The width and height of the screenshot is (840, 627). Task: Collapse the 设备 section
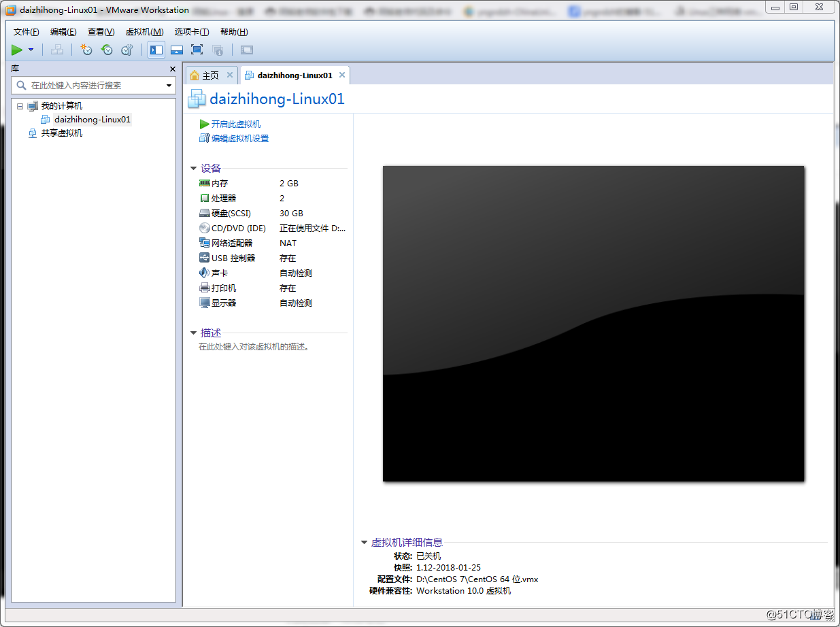click(194, 169)
